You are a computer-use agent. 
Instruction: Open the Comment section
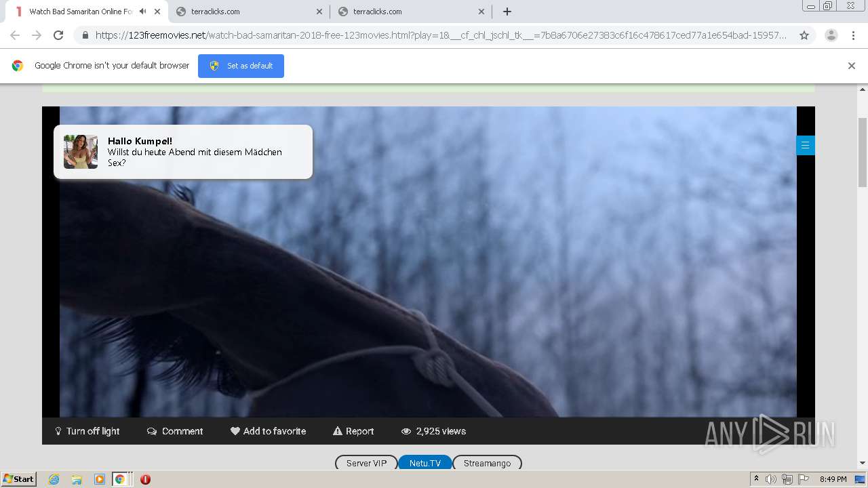click(x=175, y=431)
